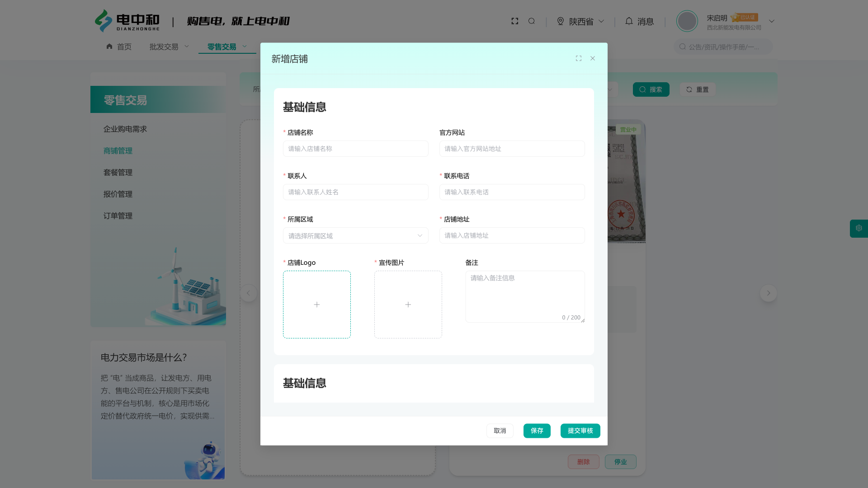This screenshot has height=488, width=868.
Task: Focus the 官方网站 input field
Action: point(512,149)
